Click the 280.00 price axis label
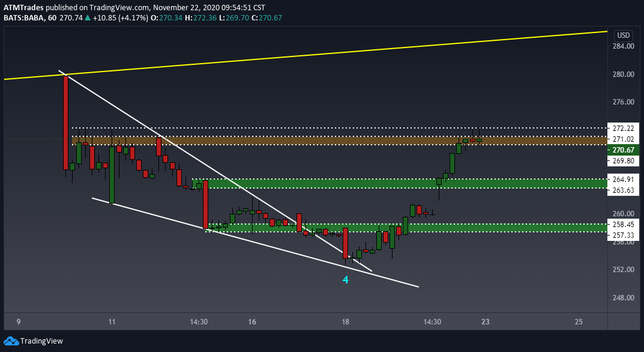The height and width of the screenshot is (352, 644). [x=624, y=74]
